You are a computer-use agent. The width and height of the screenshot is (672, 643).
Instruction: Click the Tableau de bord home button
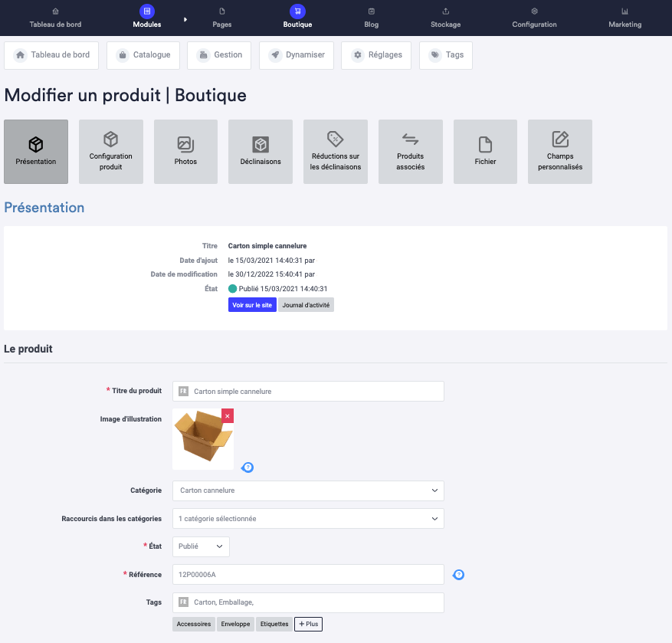[x=51, y=55]
